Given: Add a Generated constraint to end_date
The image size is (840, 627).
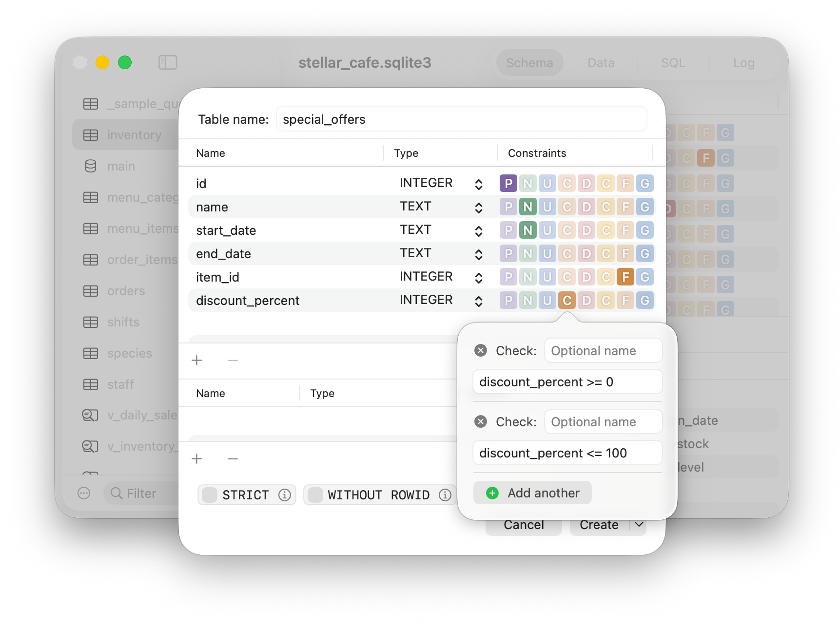Looking at the screenshot, I should 645,253.
